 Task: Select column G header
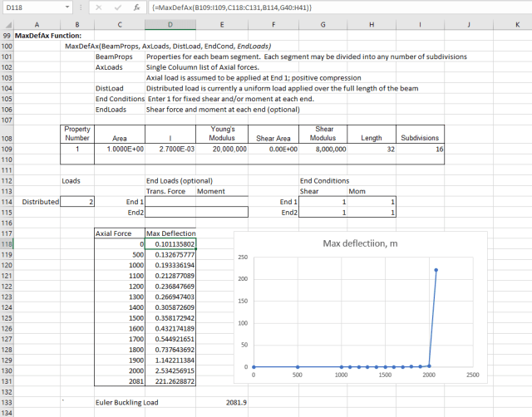point(323,26)
